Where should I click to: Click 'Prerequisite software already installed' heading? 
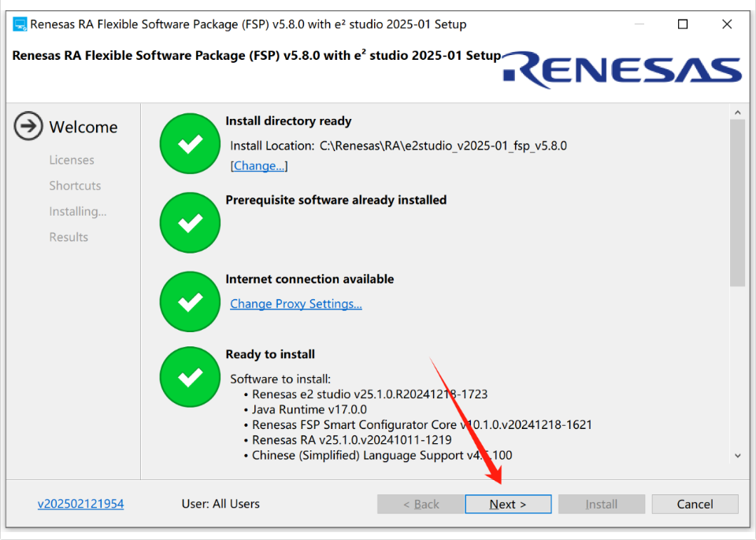click(x=336, y=200)
